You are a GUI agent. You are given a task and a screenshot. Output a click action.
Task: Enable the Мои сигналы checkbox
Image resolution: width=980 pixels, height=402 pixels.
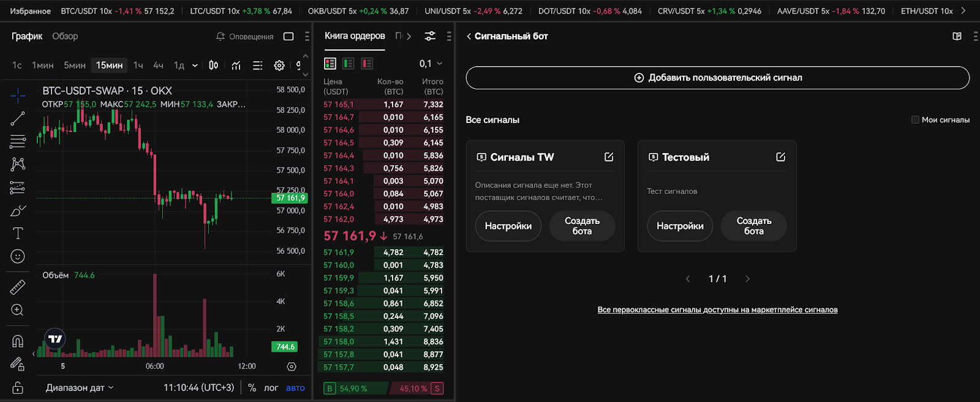(915, 120)
